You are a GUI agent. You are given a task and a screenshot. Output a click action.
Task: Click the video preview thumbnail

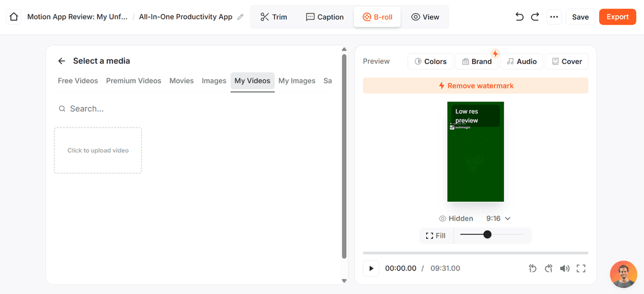(x=475, y=152)
